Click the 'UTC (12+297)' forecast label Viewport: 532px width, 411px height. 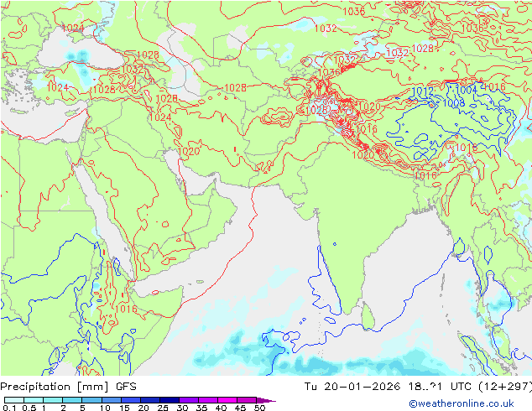pos(491,387)
